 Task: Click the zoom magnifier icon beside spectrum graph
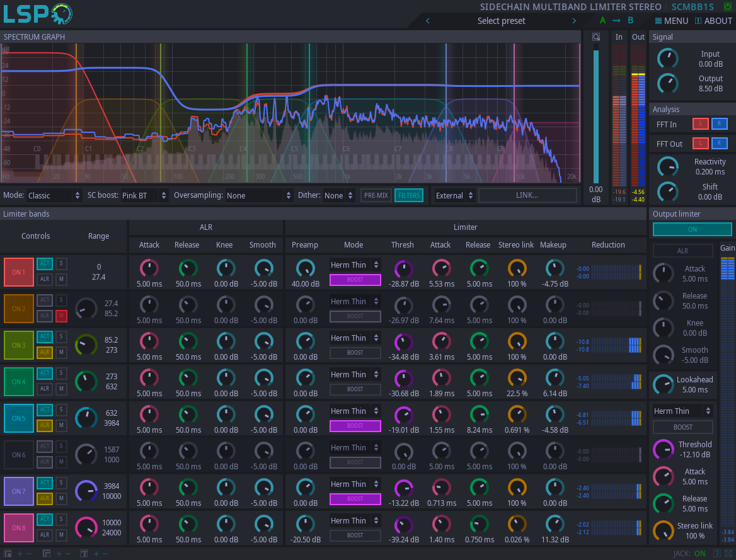[595, 37]
